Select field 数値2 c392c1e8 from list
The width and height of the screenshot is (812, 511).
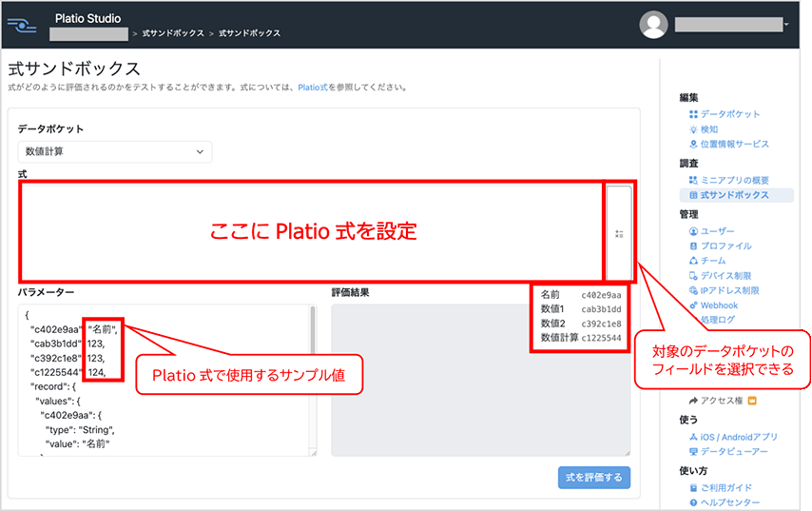[x=581, y=324]
